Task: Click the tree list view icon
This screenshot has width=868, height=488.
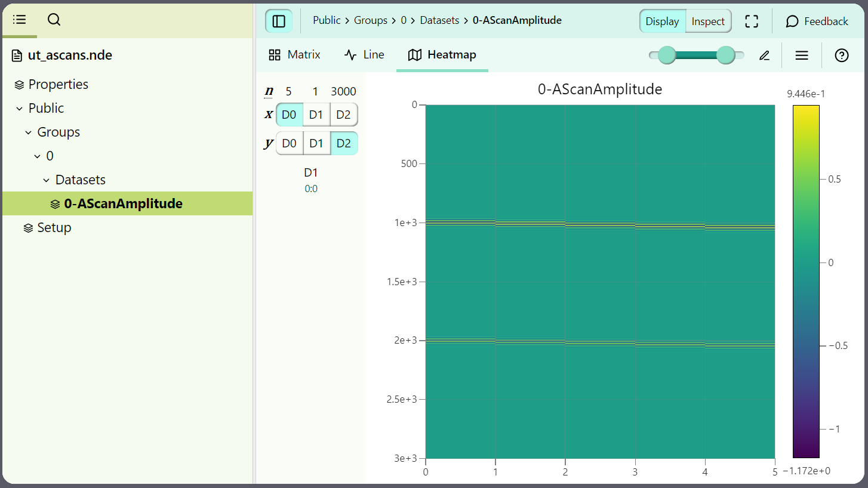Action: coord(19,20)
